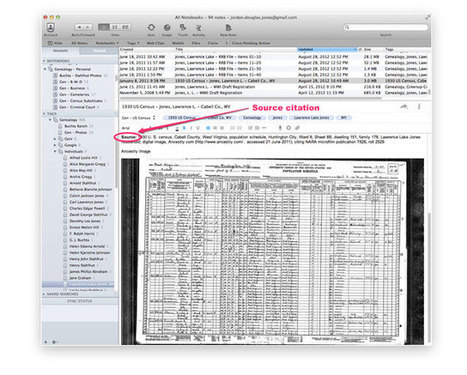
Task: Expand the Saved Searches section
Action: click(x=44, y=294)
